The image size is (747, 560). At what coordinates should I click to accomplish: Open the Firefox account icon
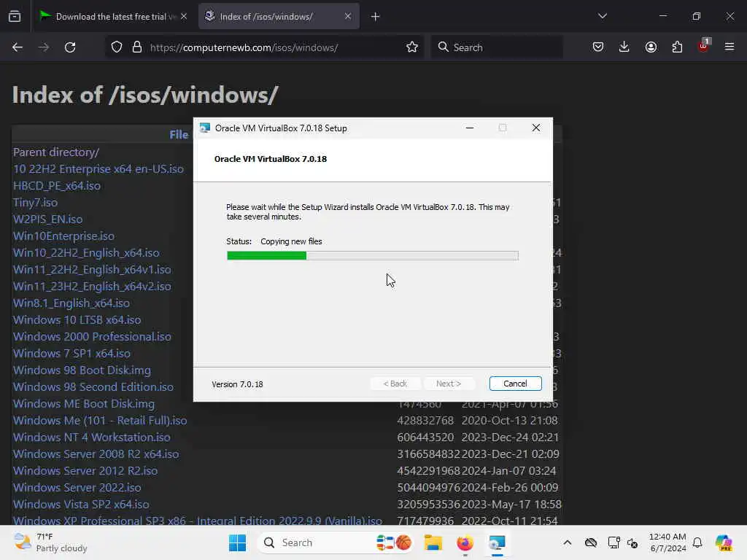651,47
